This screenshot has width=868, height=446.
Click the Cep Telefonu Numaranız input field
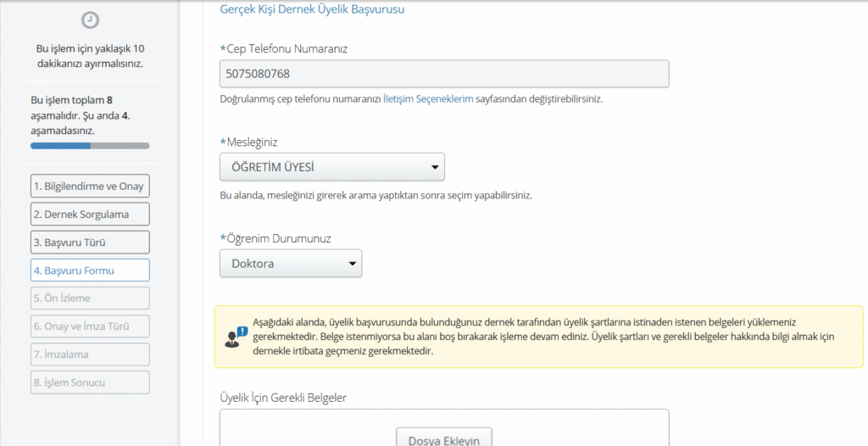[444, 74]
